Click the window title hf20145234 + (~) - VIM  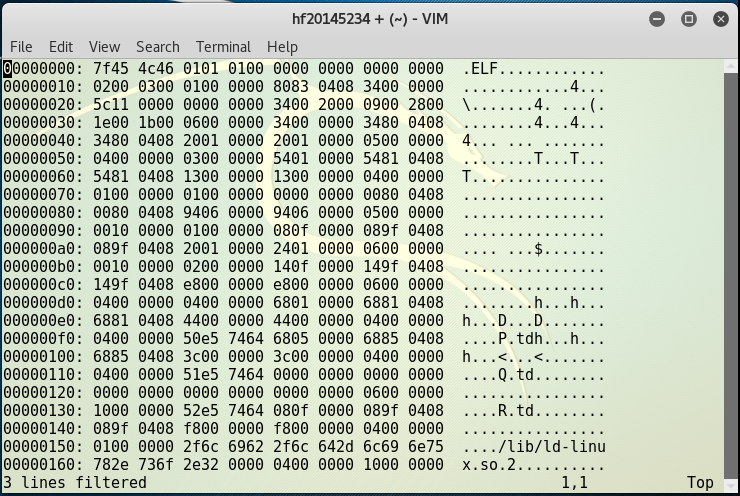(x=370, y=19)
